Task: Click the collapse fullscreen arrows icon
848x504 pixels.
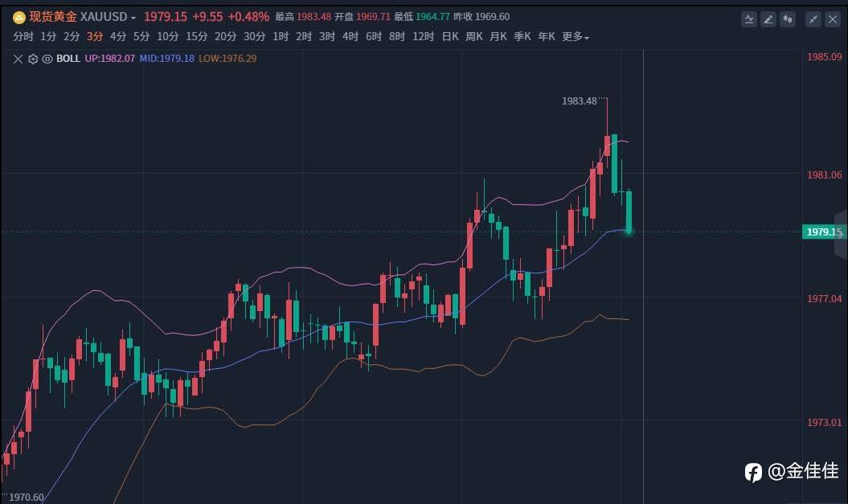Action: coord(813,19)
